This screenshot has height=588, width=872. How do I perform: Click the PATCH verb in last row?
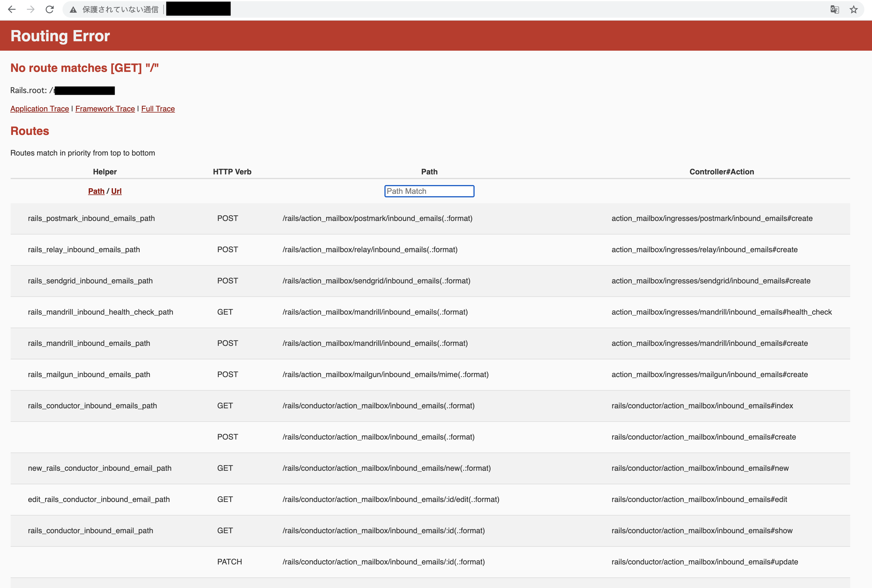[x=229, y=562]
